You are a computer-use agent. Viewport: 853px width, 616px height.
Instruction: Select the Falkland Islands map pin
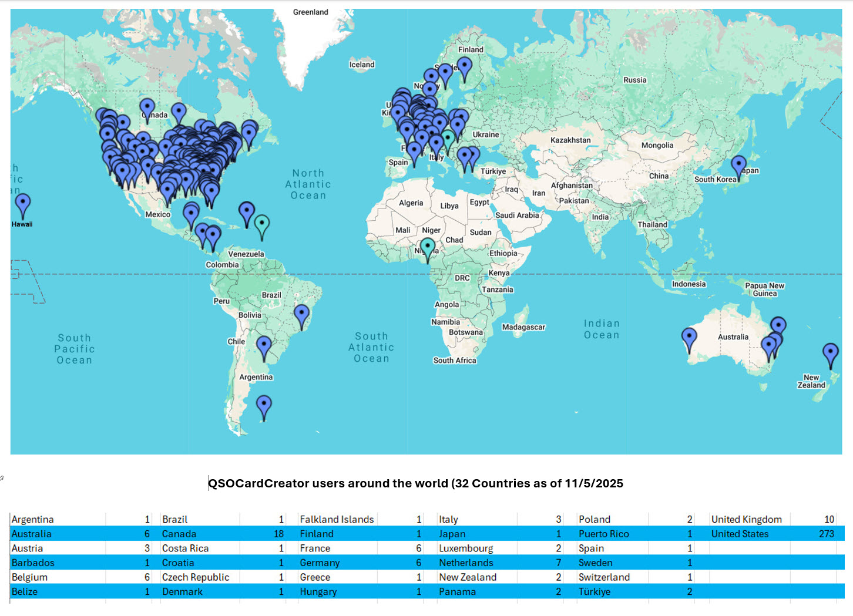coord(264,405)
